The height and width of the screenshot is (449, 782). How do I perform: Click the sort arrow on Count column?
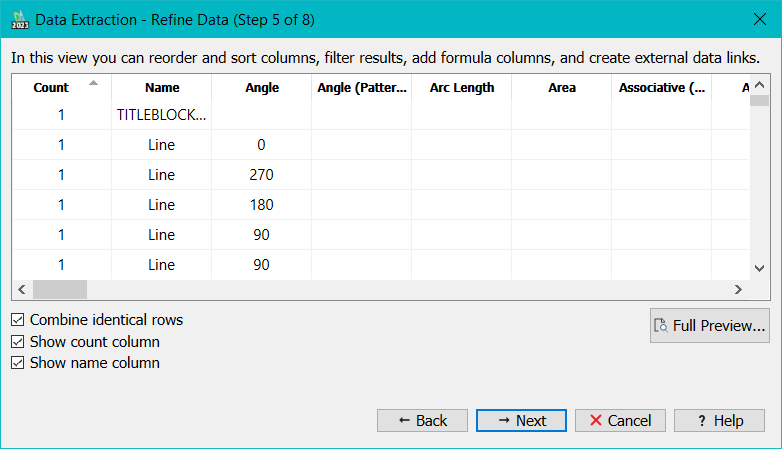coord(94,84)
